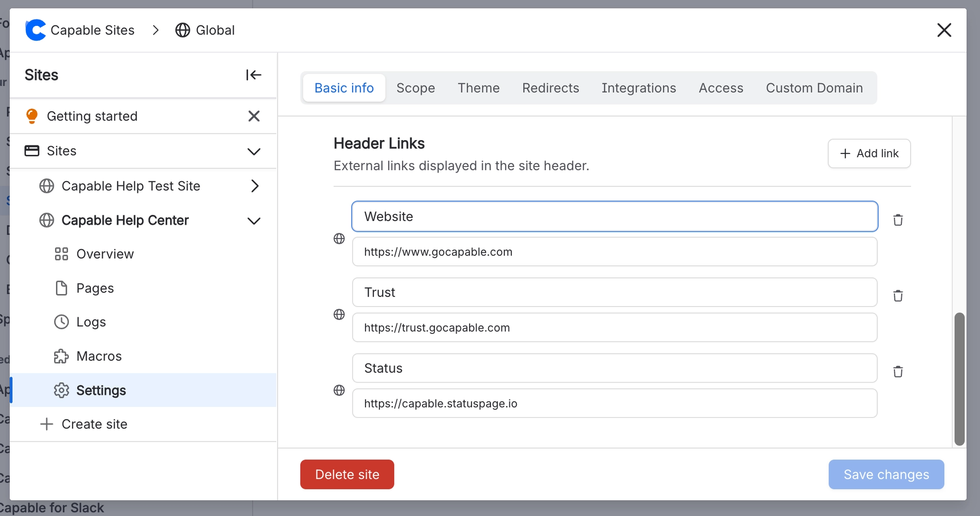Screen dimensions: 980x516
Task: Click Capable Sites breadcrumb text
Action: pyautogui.click(x=92, y=30)
